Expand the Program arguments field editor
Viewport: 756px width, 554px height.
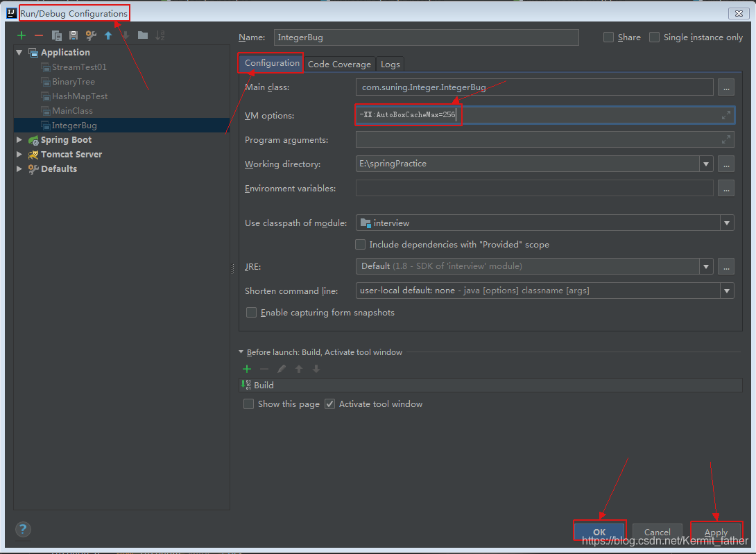click(725, 140)
